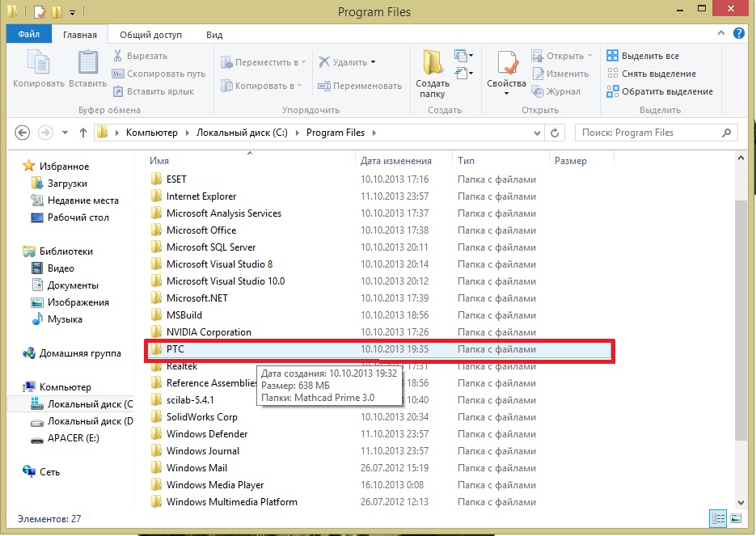Click the Локальный диск (C:) breadcrumb
The image size is (756, 536).
pos(242,133)
